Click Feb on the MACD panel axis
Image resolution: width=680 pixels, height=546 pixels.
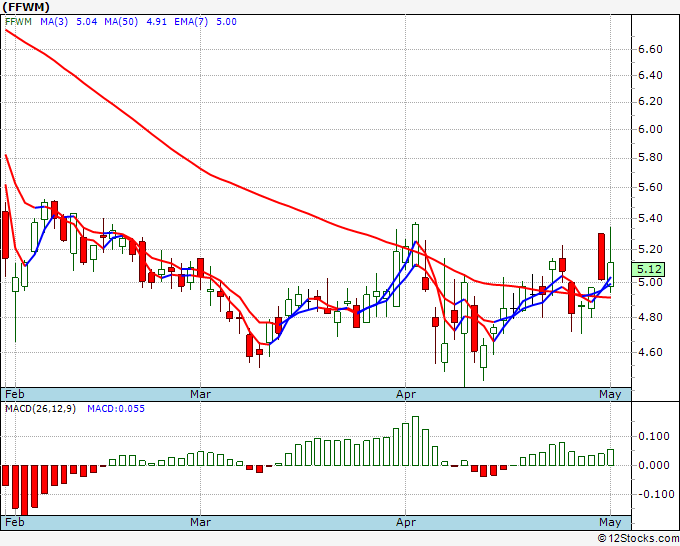pos(15,522)
